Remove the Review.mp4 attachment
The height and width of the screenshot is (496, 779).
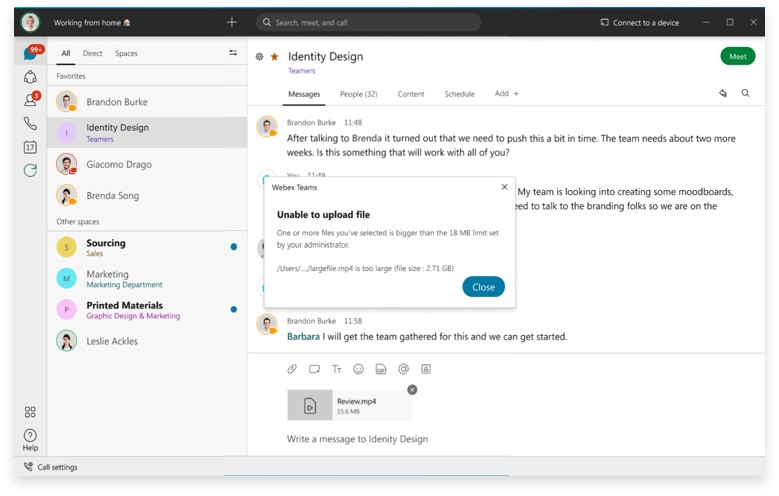412,390
